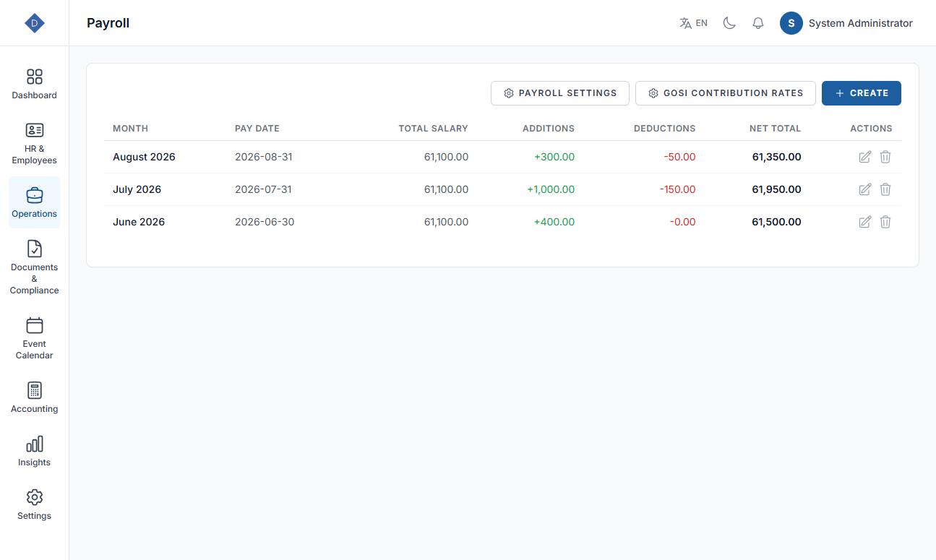Delete the June 2026 payroll
This screenshot has height=560, width=936.
[885, 222]
